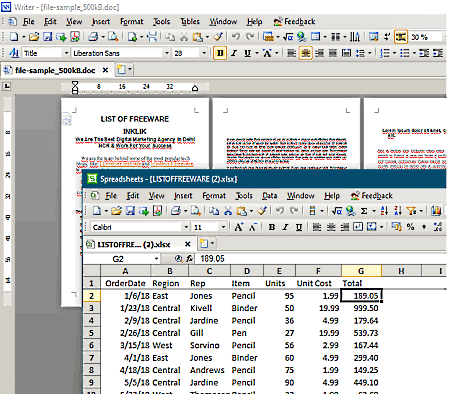The width and height of the screenshot is (450, 394).
Task: Select the LISTOFFRE... (2).xlsx workbook tab
Action: [133, 245]
